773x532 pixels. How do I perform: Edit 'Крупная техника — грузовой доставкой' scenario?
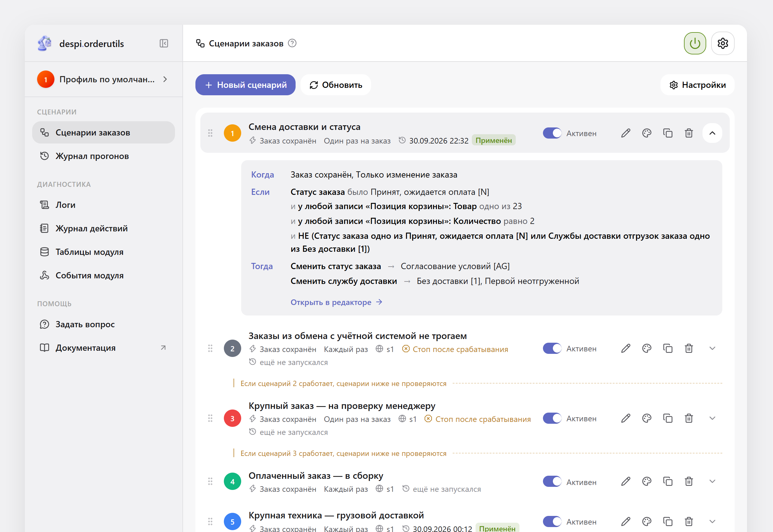[x=626, y=522]
